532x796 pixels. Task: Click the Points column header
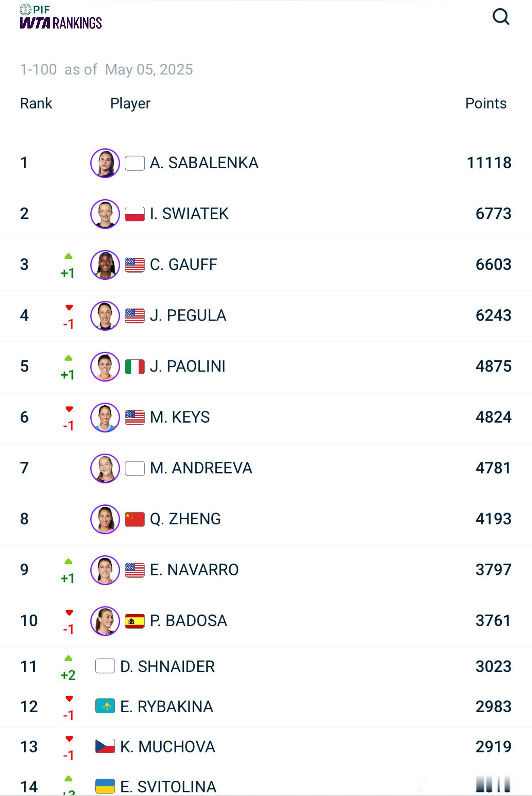pyautogui.click(x=486, y=104)
